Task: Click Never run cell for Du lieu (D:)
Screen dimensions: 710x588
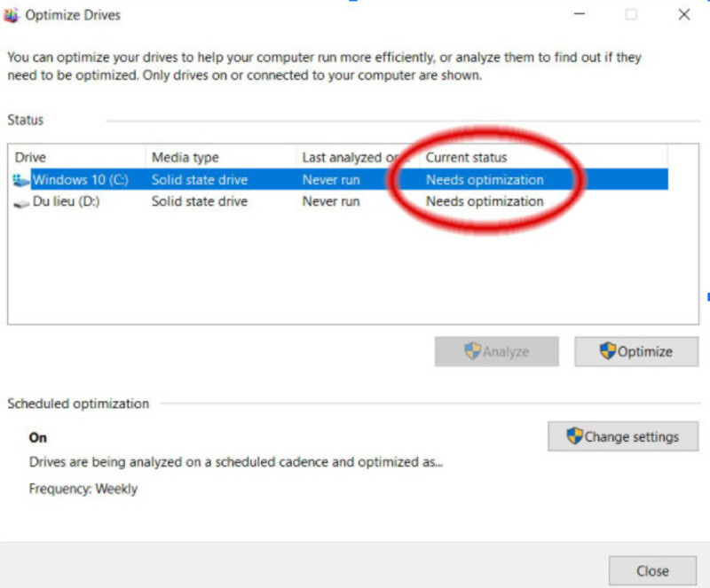Action: [x=331, y=201]
